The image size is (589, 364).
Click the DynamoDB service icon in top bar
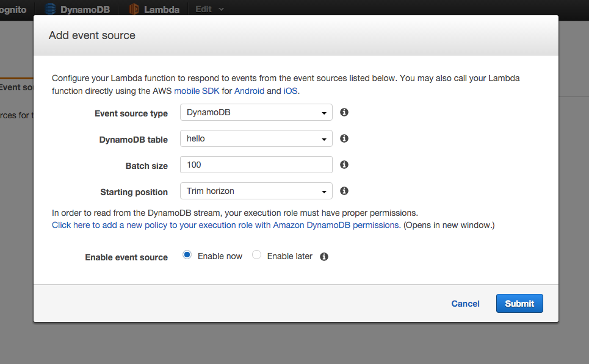pos(50,9)
